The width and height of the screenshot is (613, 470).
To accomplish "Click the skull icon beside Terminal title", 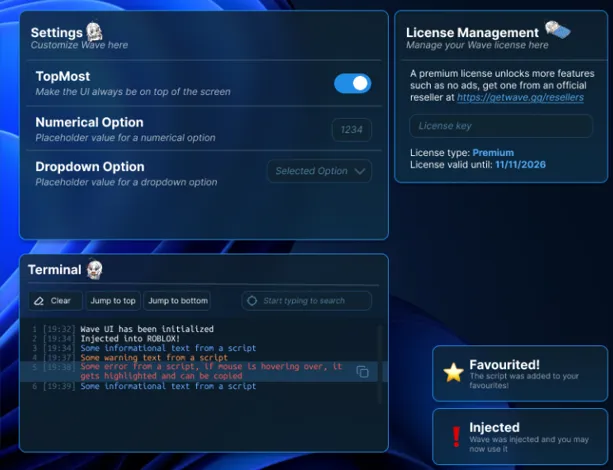I will tap(94, 269).
